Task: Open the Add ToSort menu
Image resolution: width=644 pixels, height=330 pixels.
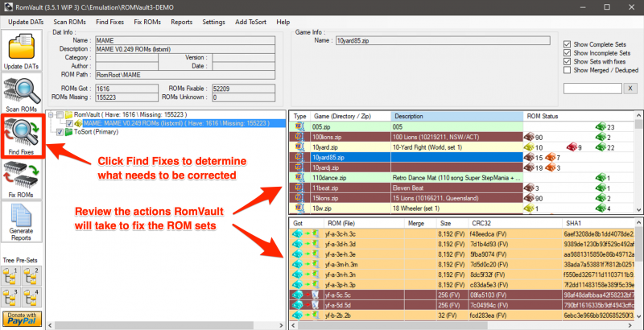Action: tap(250, 23)
